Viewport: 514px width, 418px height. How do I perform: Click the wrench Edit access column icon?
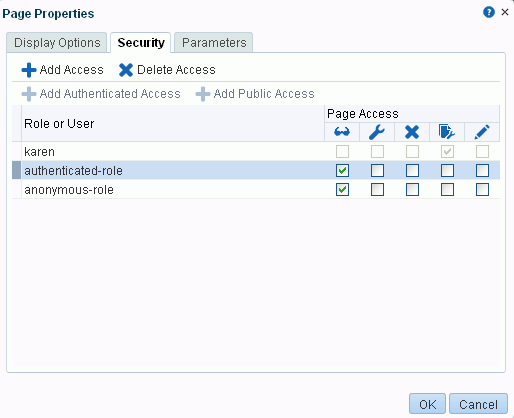[377, 132]
